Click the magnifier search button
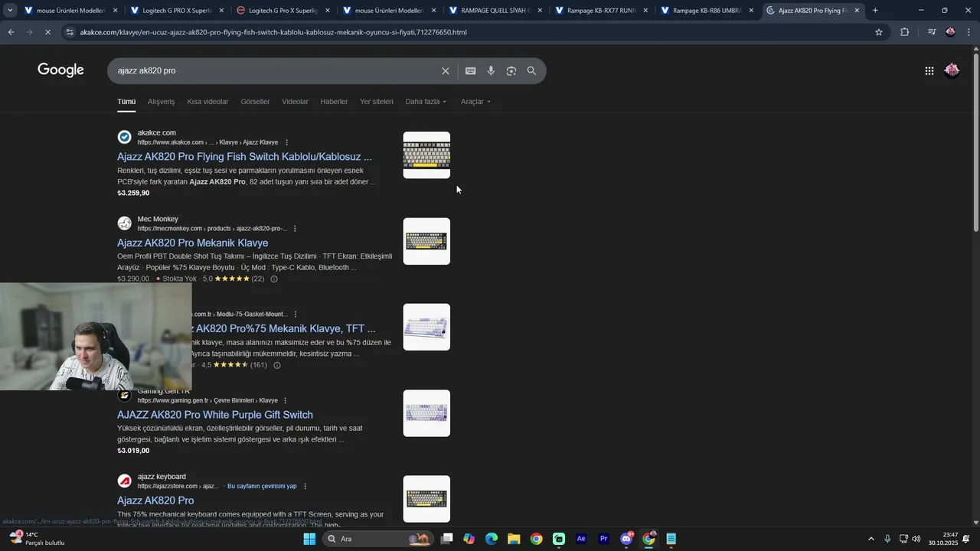 (531, 70)
